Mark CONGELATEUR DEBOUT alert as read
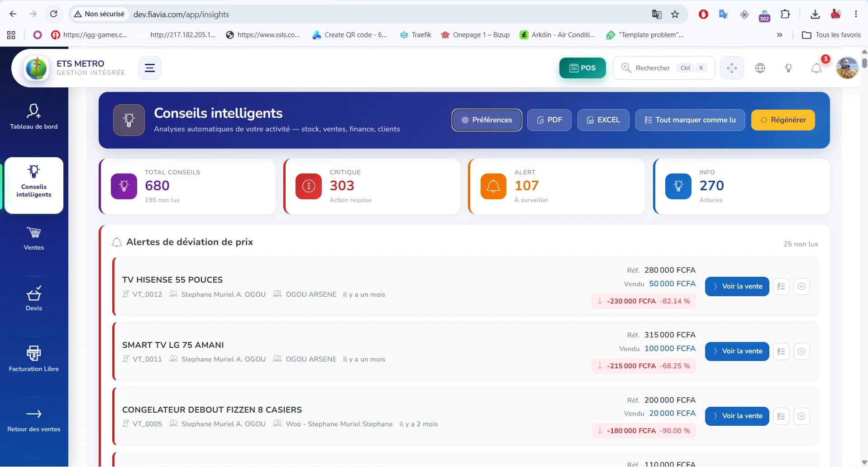Screen dimensions: 868x467 tap(781, 416)
